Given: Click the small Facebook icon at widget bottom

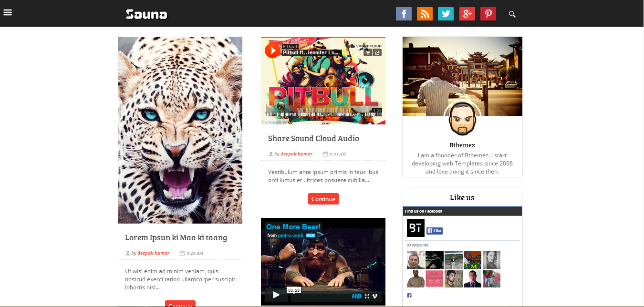Looking at the screenshot, I should [x=409, y=296].
